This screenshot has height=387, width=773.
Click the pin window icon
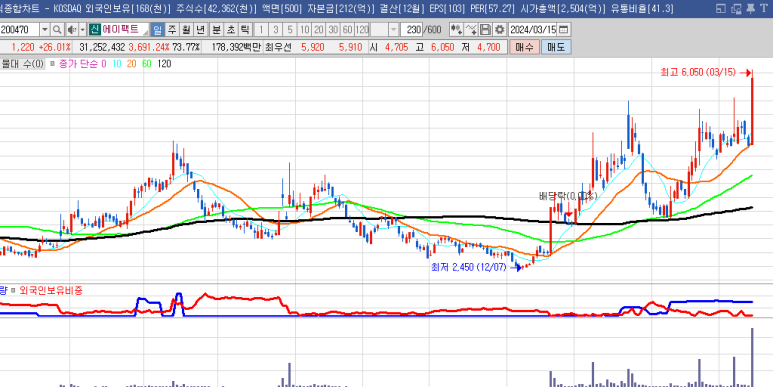pos(751,8)
